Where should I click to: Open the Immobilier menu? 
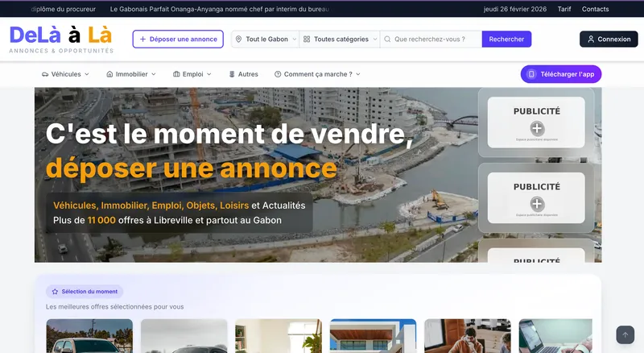(131, 74)
